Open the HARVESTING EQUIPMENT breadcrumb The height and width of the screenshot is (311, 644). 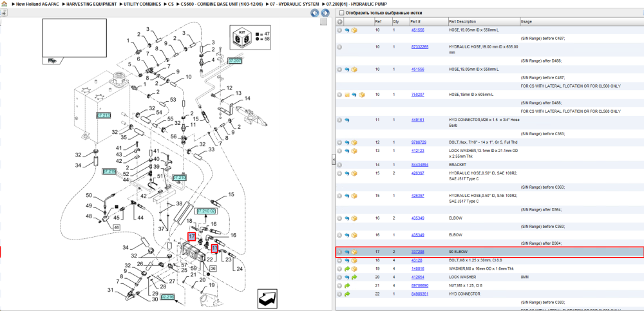tap(91, 4)
